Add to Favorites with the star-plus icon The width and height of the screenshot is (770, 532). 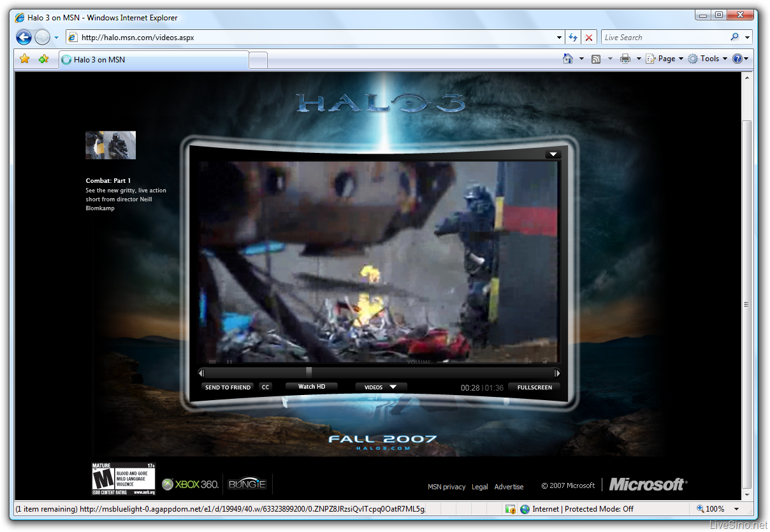pos(43,59)
